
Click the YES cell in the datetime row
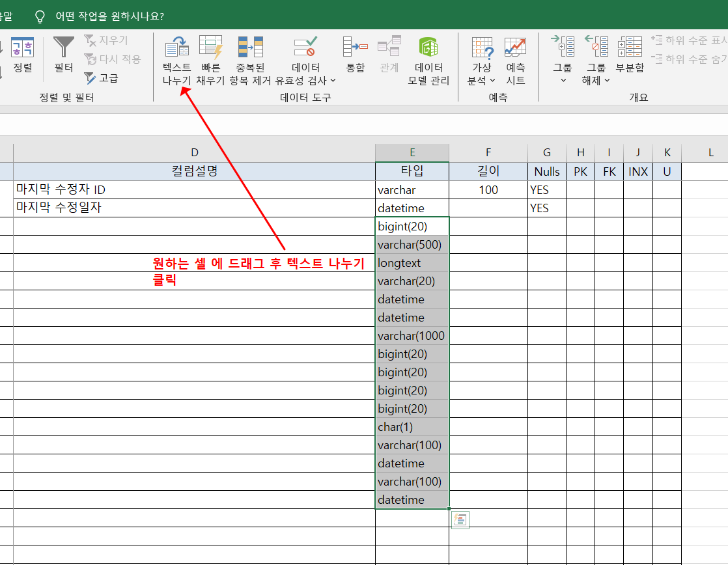(x=547, y=208)
